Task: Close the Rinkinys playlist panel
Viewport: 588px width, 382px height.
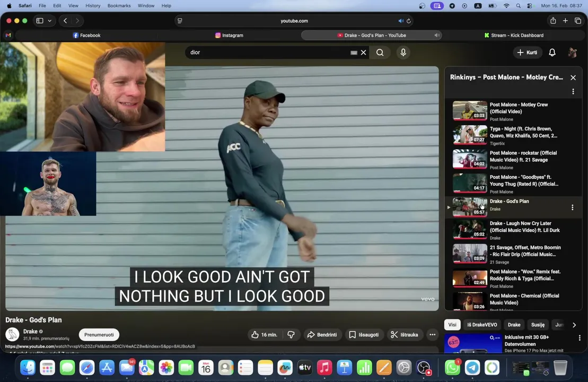Action: coord(573,77)
